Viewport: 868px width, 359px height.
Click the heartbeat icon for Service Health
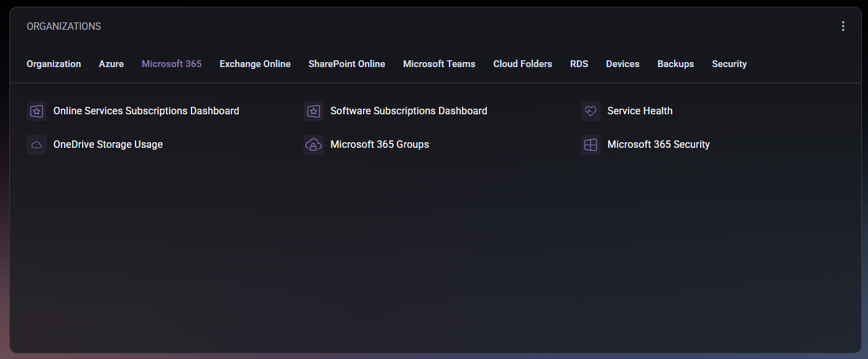point(590,111)
